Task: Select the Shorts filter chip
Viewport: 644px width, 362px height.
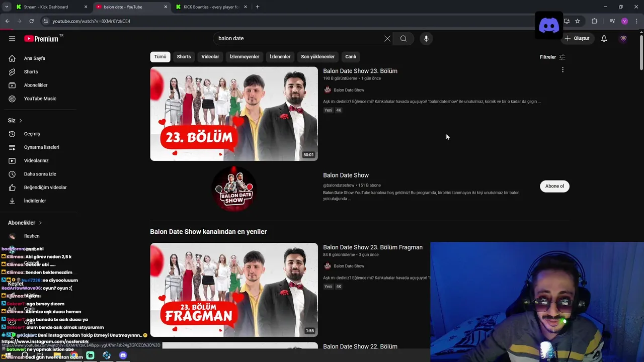Action: point(184,57)
